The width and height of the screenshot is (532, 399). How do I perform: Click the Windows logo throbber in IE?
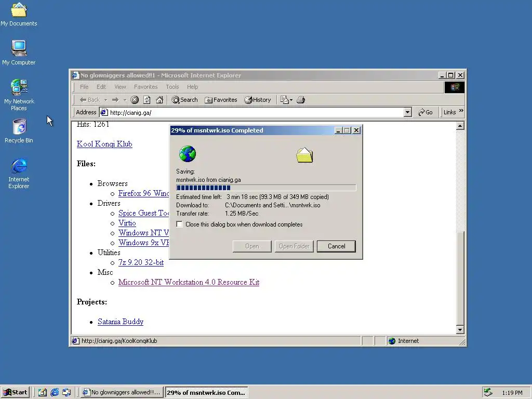click(454, 87)
